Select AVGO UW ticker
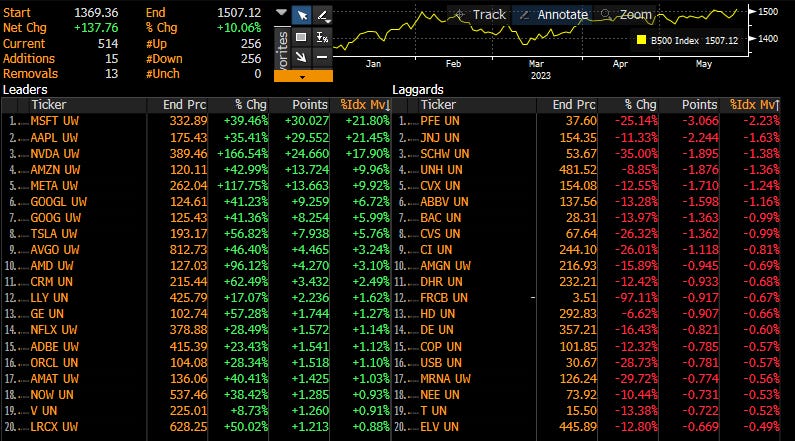The image size is (795, 441). tap(54, 250)
